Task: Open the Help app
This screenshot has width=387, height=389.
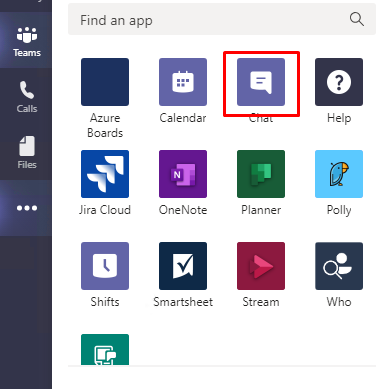Action: tap(339, 82)
